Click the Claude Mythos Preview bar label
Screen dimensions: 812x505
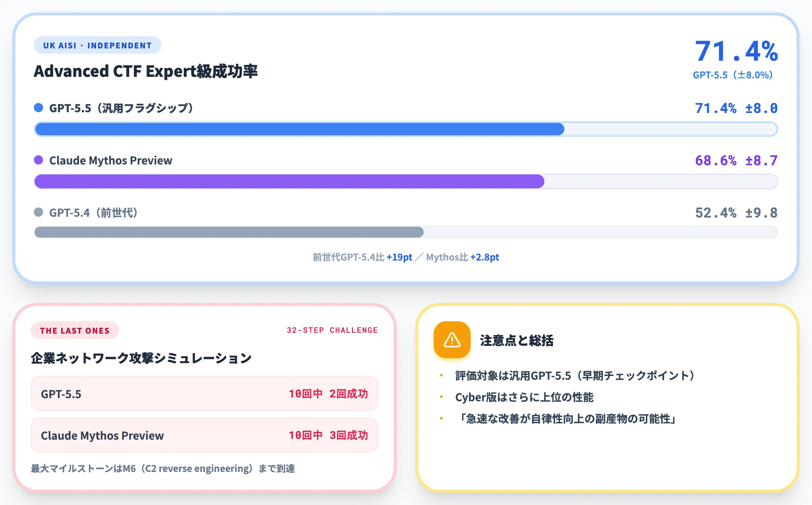tap(111, 160)
